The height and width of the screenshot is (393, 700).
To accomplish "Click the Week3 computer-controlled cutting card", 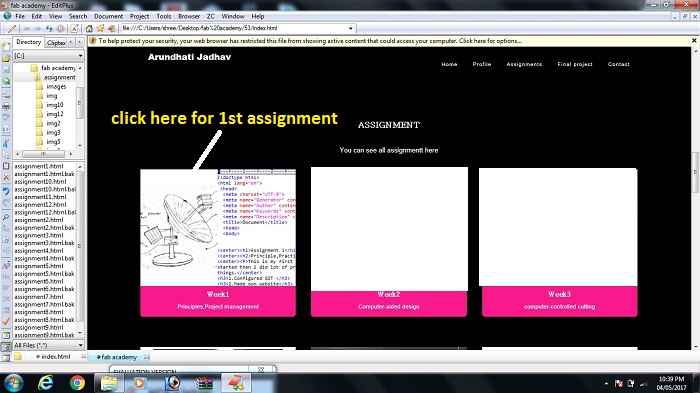I will [x=559, y=301].
